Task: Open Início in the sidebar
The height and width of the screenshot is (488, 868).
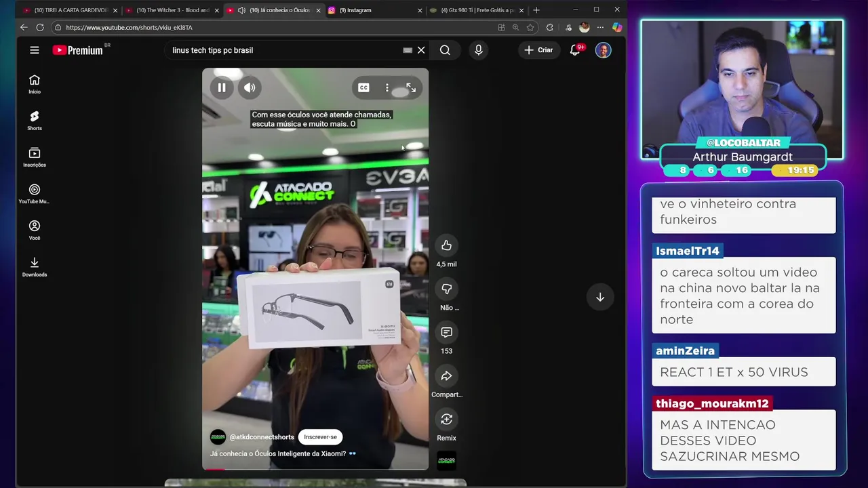Action: point(35,84)
